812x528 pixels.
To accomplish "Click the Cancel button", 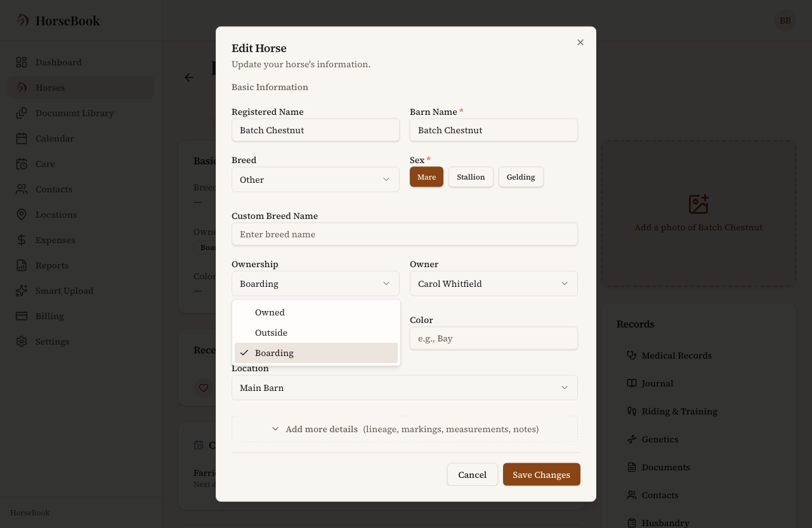I will click(x=473, y=475).
